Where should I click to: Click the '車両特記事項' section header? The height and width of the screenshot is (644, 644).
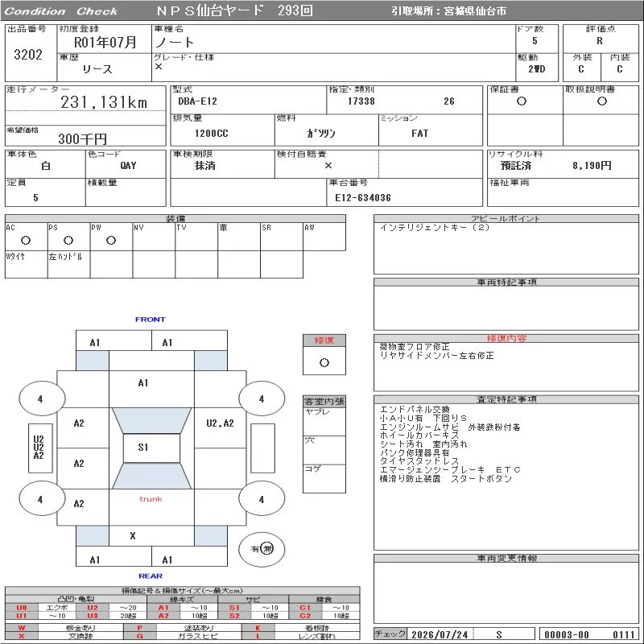click(506, 283)
